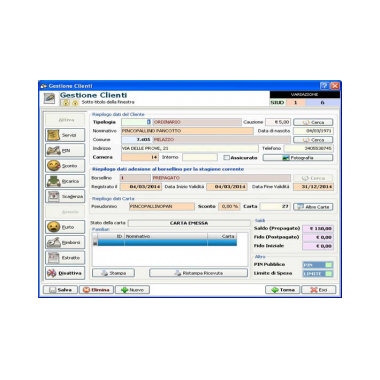Open the Scadenza calendar button
The image size is (380, 380).
pos(65,196)
